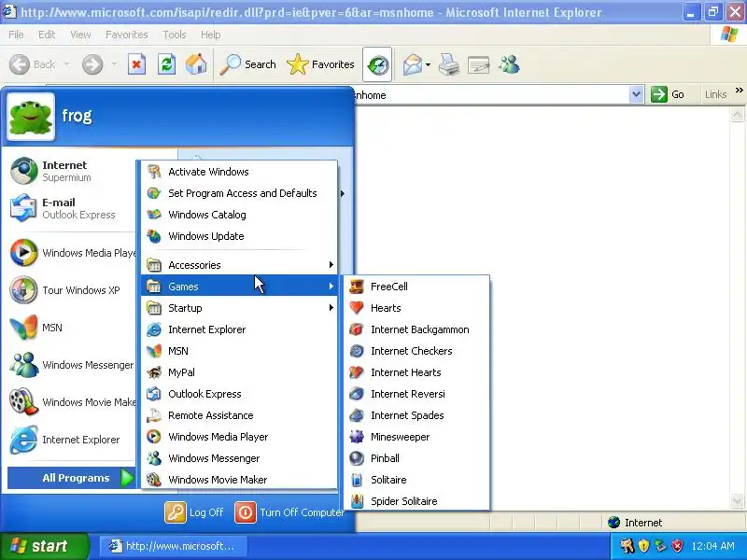Launch Hearts from Games menu
Viewport: 747px width, 560px height.
(416, 308)
